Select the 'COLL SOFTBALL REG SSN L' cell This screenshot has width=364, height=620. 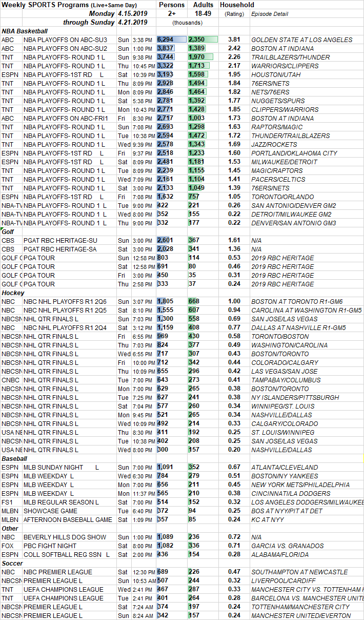point(69,554)
